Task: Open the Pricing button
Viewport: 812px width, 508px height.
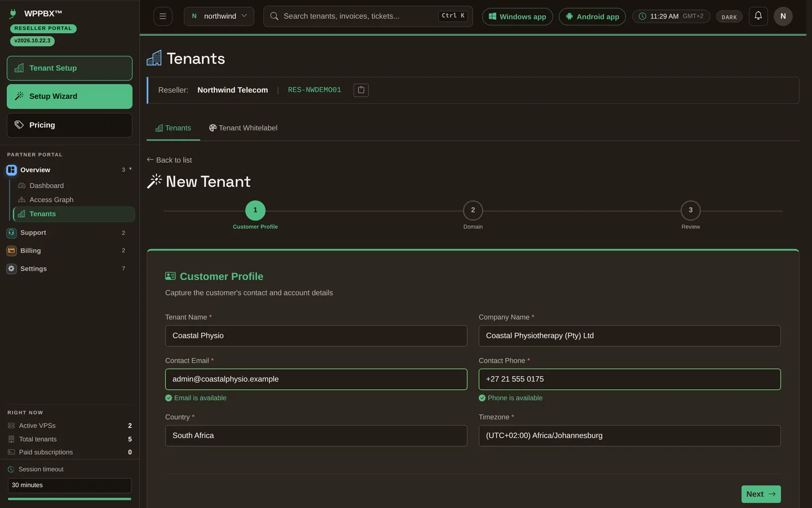Action: pyautogui.click(x=69, y=125)
